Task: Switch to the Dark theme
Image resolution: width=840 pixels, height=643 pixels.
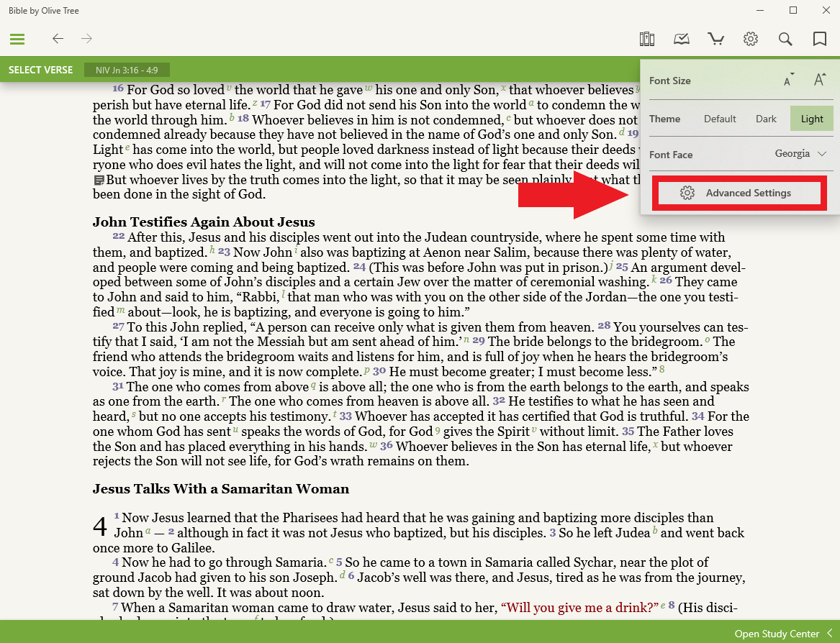Action: (766, 119)
